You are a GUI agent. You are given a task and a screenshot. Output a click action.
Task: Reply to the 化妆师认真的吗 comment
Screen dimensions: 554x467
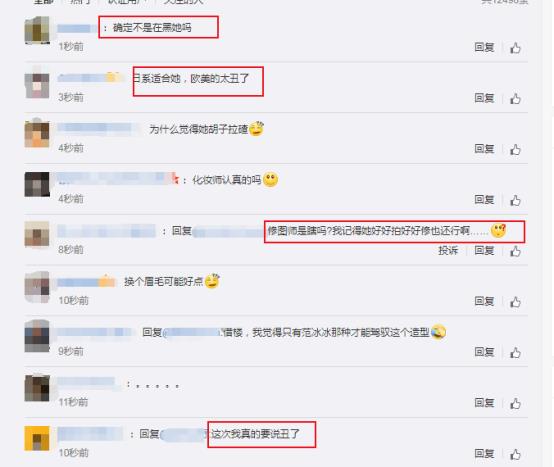tap(484, 200)
